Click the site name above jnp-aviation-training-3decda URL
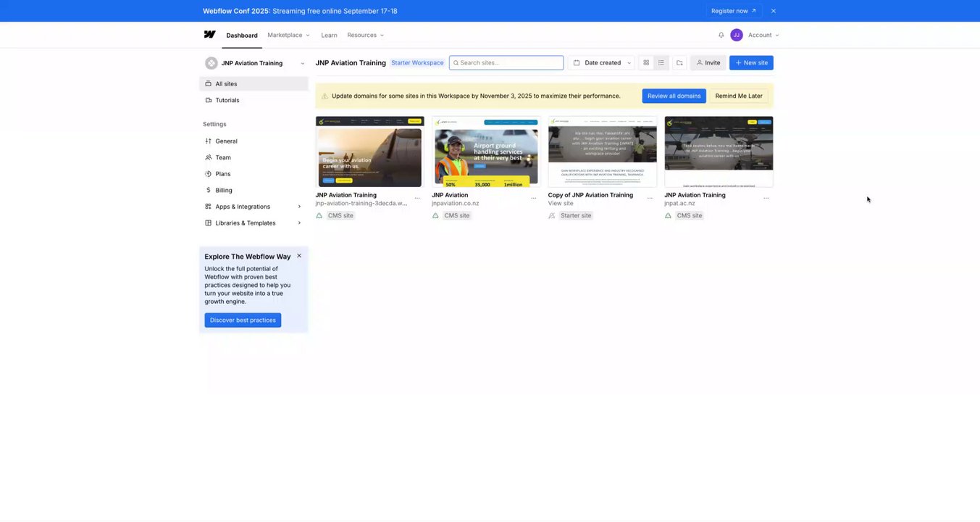 (346, 195)
